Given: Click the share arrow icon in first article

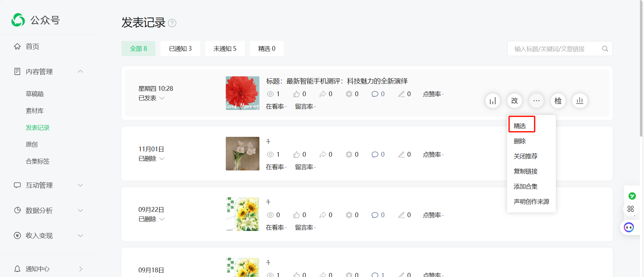Looking at the screenshot, I should point(323,94).
